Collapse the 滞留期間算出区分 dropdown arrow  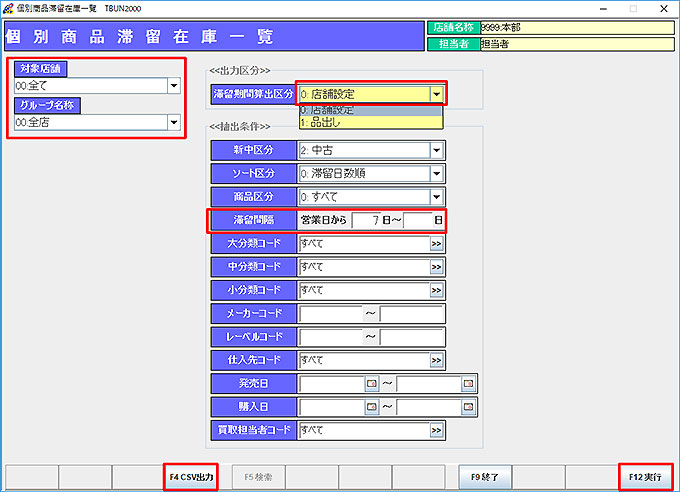(x=436, y=94)
